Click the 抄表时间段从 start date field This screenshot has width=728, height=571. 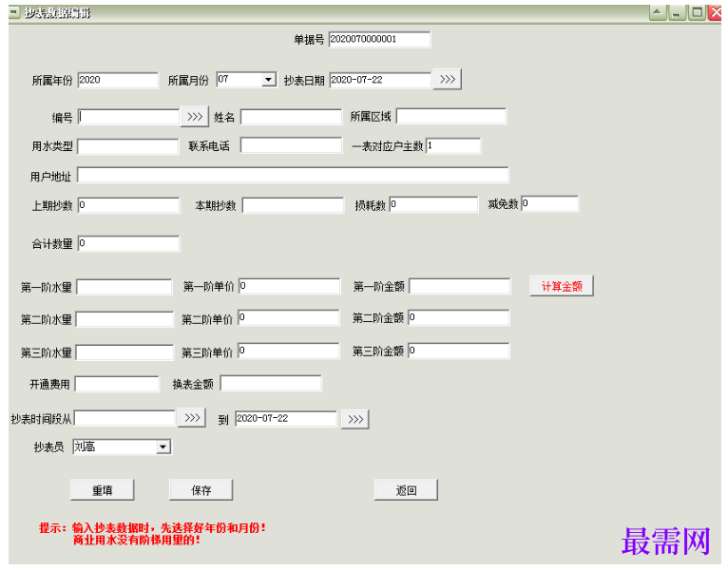[x=125, y=418]
